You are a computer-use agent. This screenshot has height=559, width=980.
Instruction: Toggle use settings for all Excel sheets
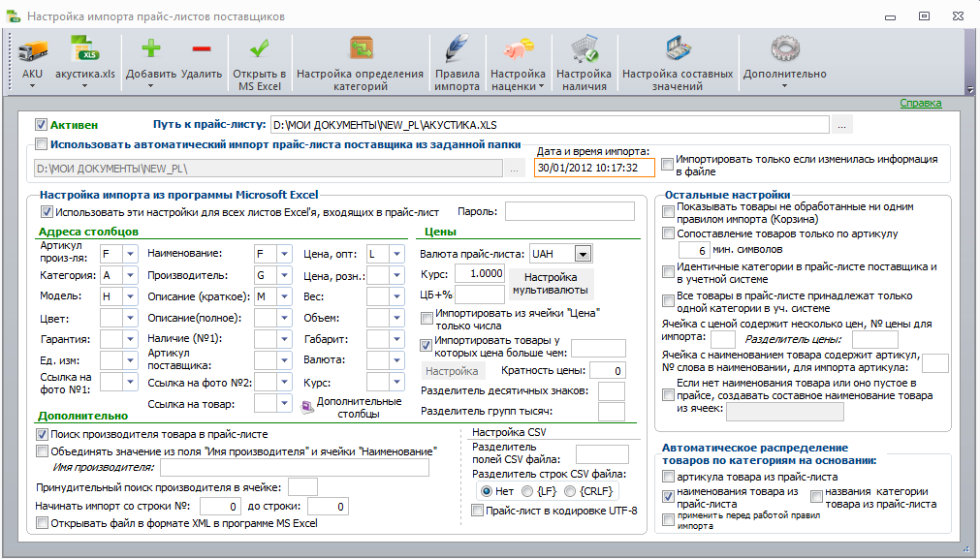click(47, 212)
